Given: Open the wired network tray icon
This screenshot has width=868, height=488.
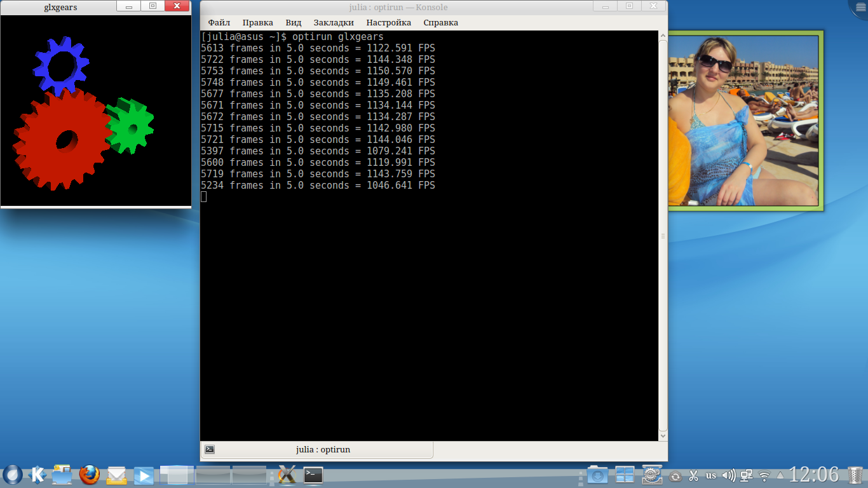Looking at the screenshot, I should (747, 475).
